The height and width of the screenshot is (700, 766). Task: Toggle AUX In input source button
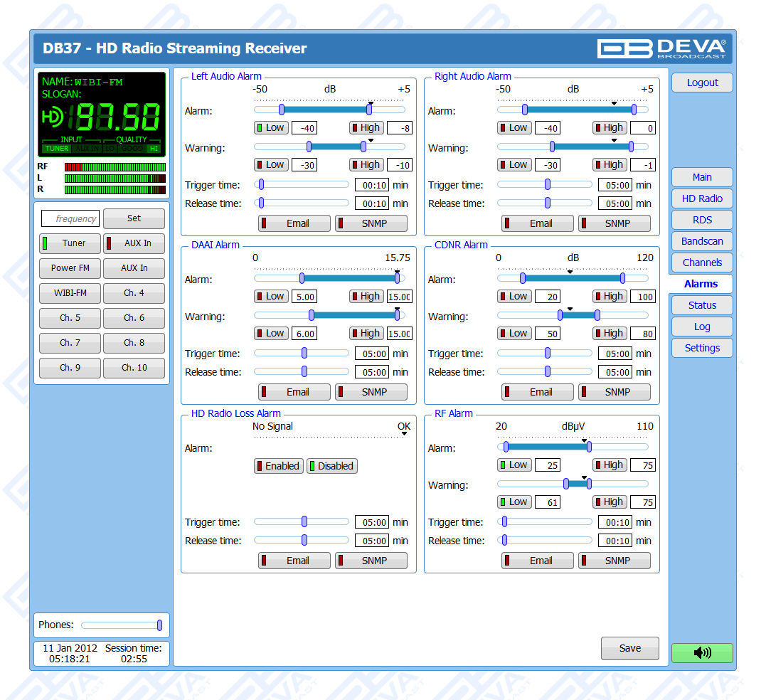click(x=134, y=243)
